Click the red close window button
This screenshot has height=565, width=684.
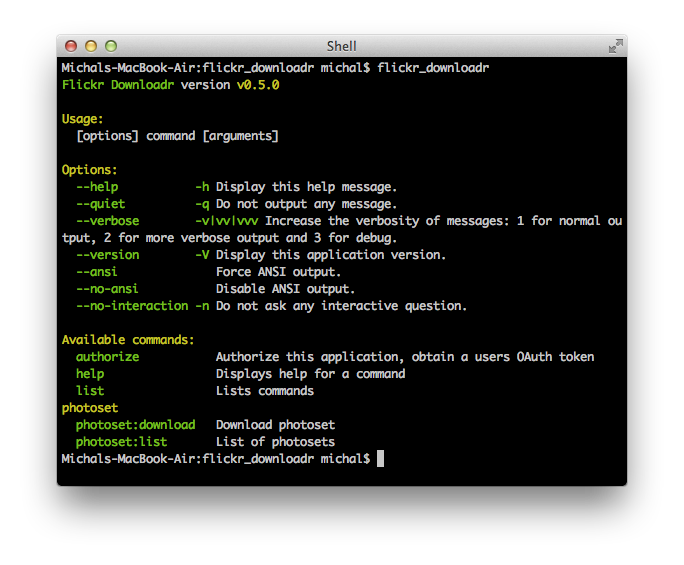71,46
